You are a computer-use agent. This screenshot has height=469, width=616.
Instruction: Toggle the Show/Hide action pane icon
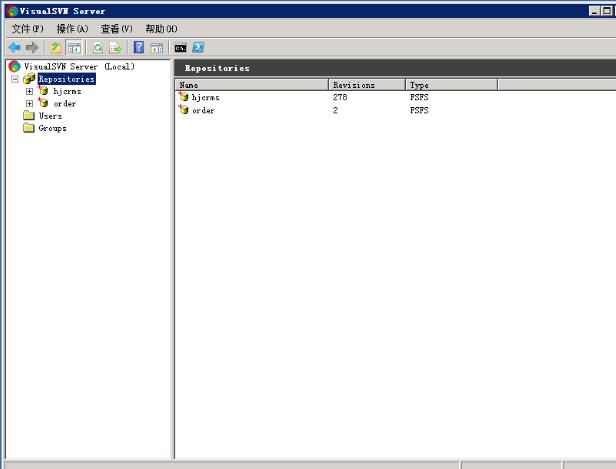pos(157,48)
